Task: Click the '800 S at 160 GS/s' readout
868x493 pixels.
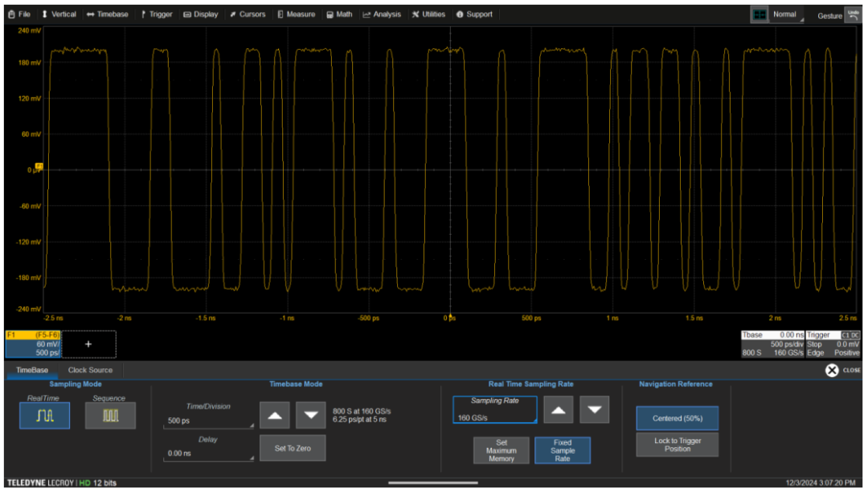Action: (x=362, y=412)
